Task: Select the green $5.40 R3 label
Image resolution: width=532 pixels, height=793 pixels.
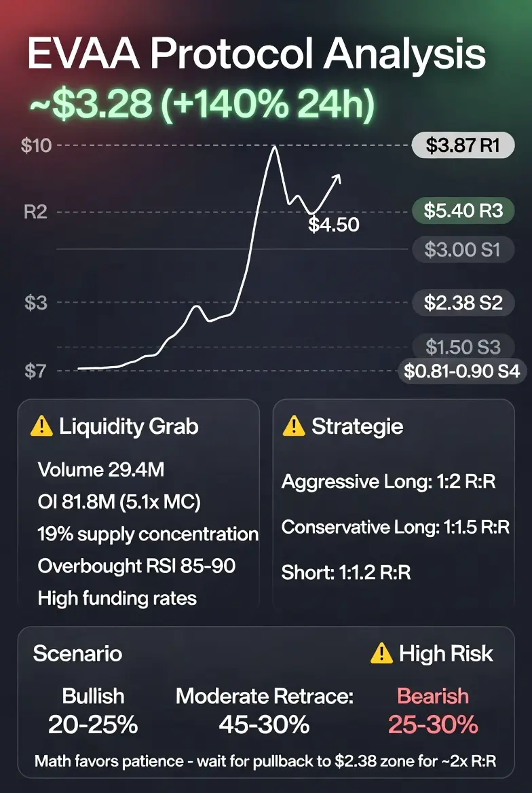Action: pyautogui.click(x=463, y=211)
